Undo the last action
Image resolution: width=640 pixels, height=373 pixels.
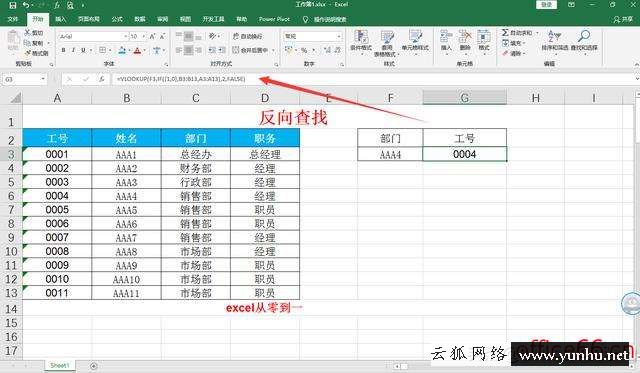coord(26,5)
